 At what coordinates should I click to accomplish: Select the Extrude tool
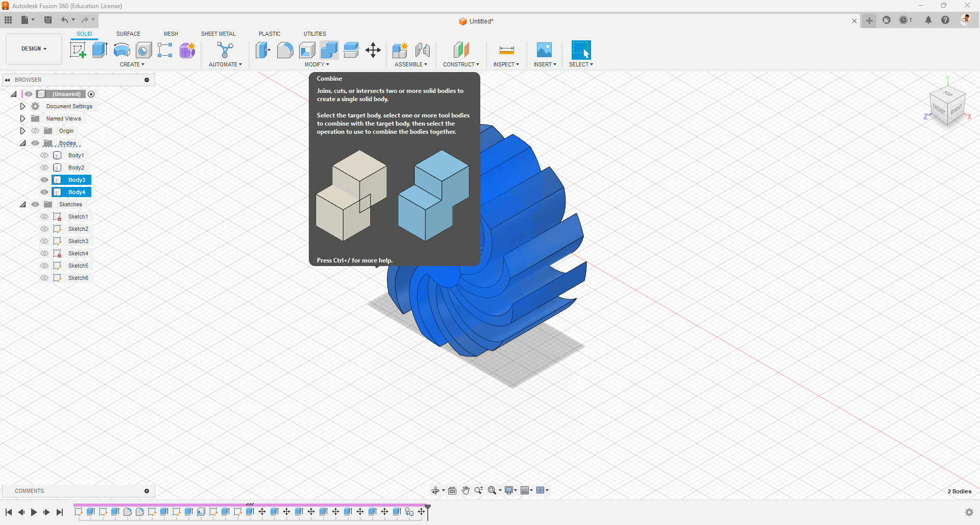(100, 50)
